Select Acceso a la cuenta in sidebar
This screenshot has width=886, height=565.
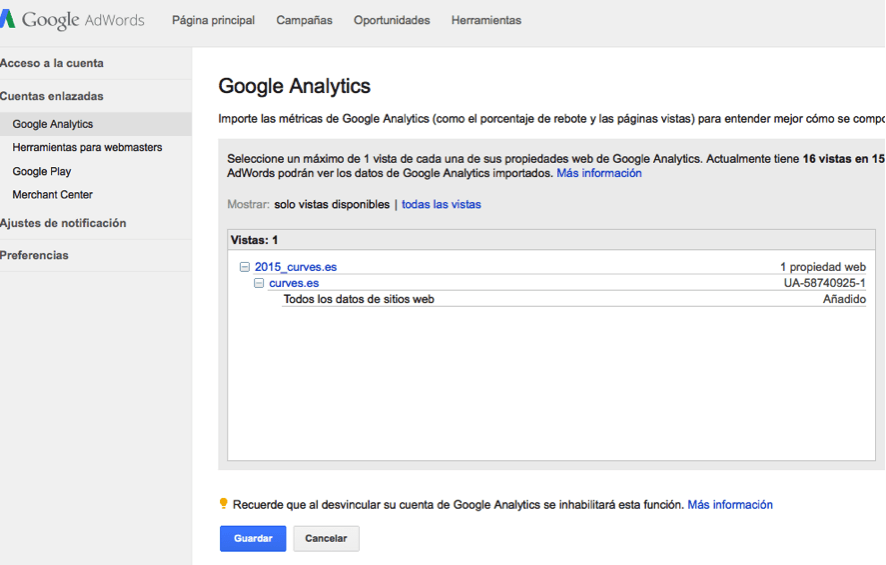(x=52, y=63)
